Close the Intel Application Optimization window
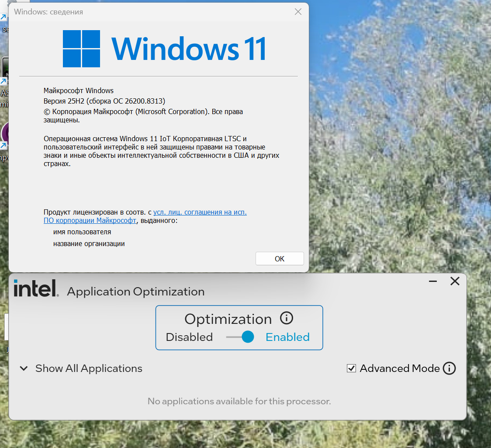The width and height of the screenshot is (491, 448). (455, 281)
